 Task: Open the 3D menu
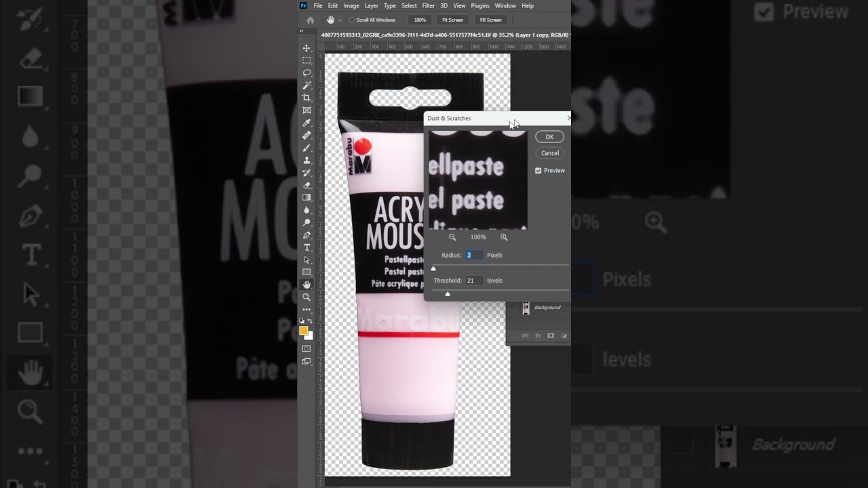[444, 5]
